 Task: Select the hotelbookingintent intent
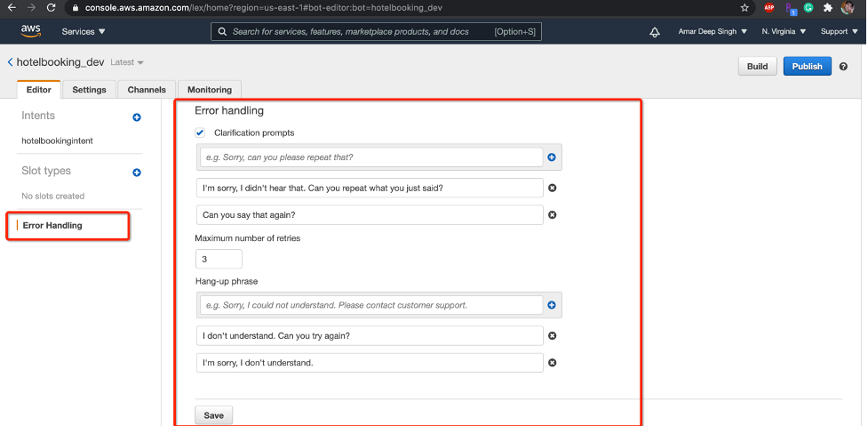(57, 141)
